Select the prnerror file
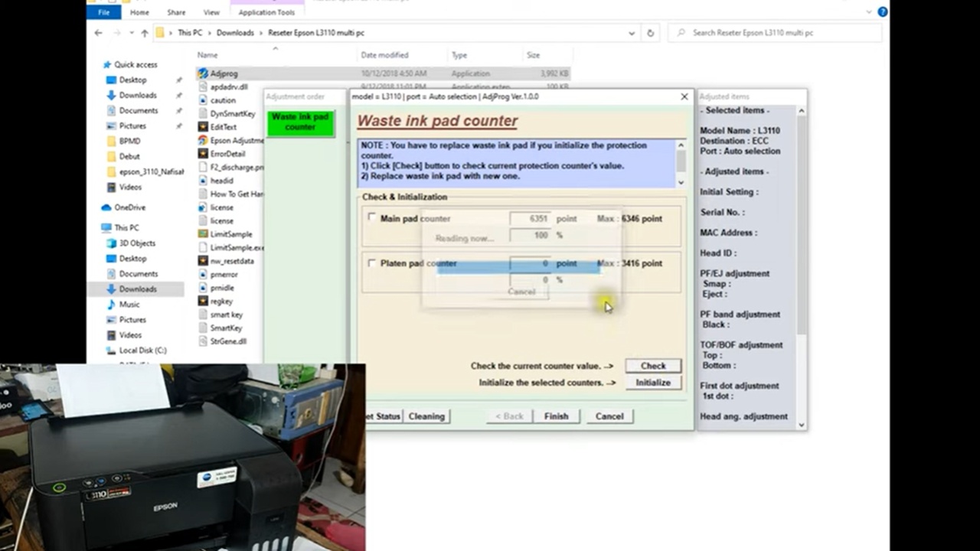980x551 pixels. pyautogui.click(x=224, y=275)
